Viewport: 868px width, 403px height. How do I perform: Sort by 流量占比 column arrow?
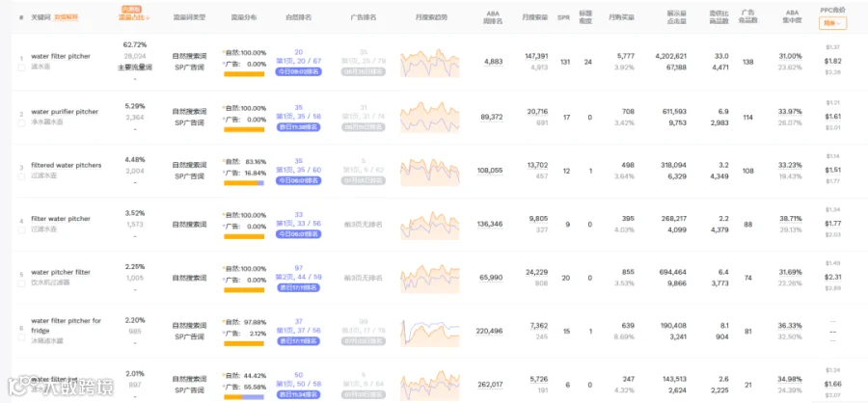[148, 17]
